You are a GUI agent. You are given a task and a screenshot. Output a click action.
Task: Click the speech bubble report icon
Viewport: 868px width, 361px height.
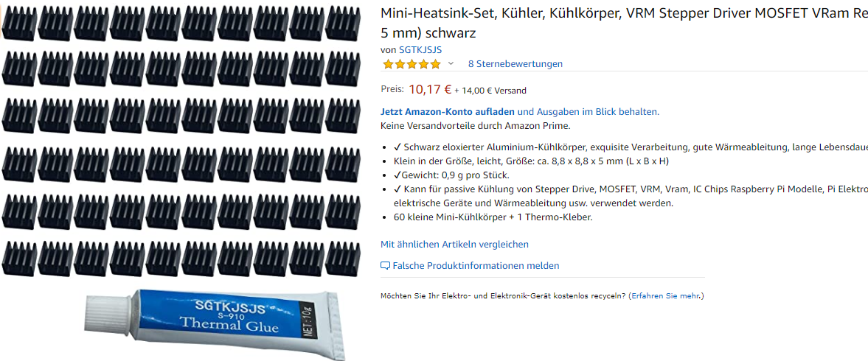tap(386, 266)
